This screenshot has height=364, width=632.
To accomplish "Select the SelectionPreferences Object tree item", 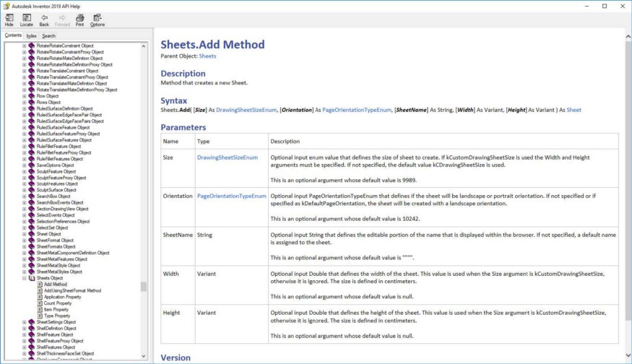I will (x=63, y=222).
